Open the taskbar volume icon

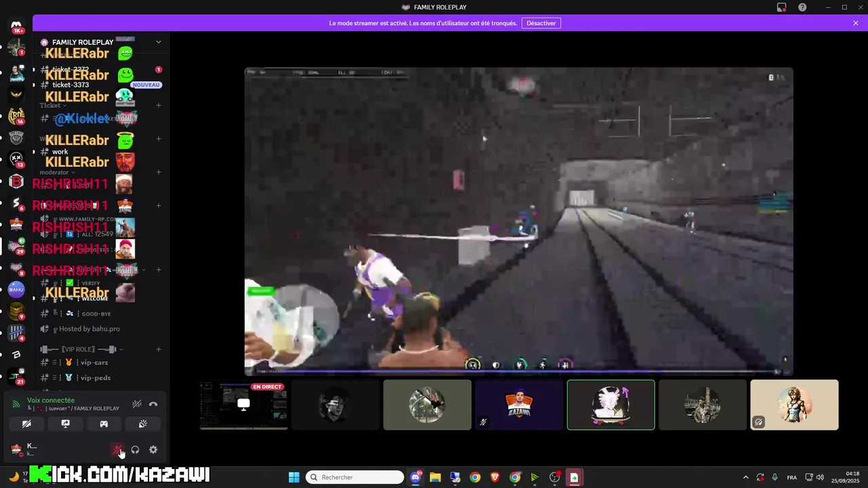(x=820, y=477)
